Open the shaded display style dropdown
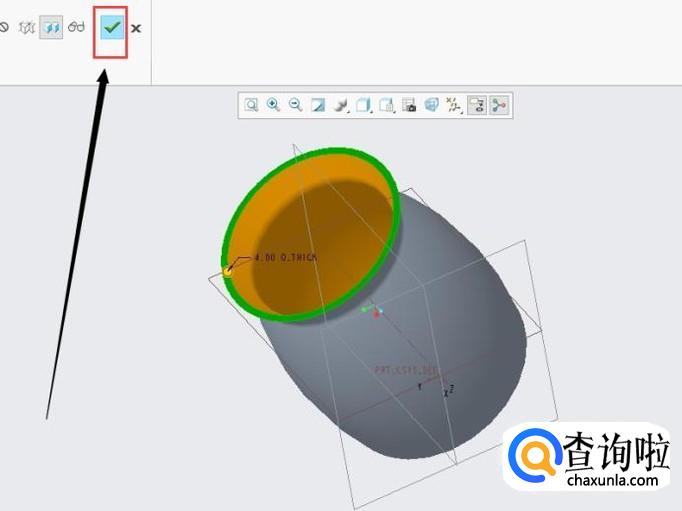 click(341, 105)
